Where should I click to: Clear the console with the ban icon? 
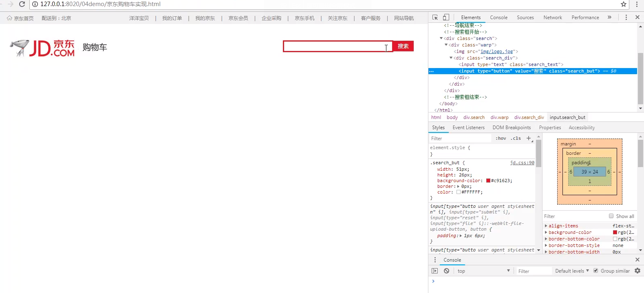tap(447, 271)
